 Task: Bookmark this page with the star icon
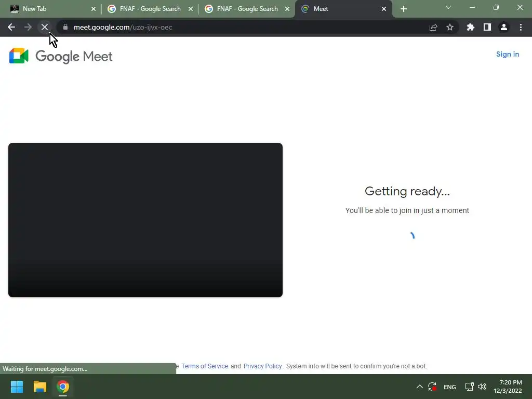tap(450, 27)
